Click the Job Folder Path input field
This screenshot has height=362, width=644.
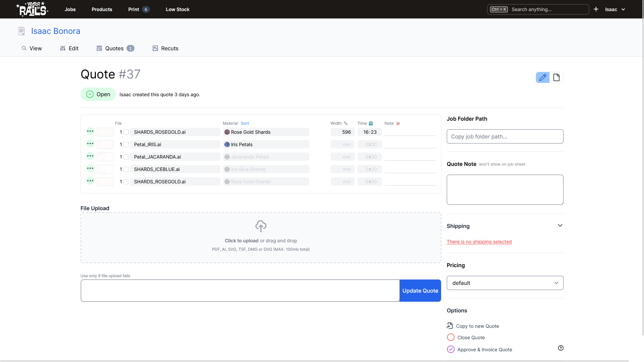505,136
